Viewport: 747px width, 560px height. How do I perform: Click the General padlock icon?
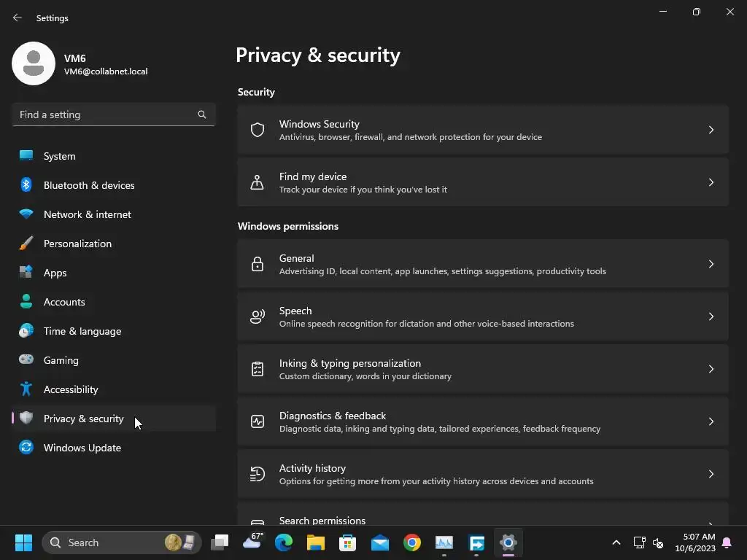pos(258,264)
